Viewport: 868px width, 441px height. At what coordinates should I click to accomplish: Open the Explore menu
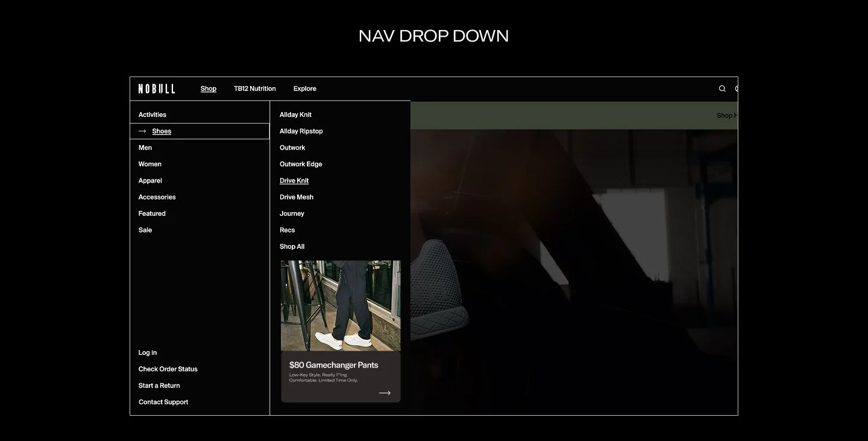pos(305,89)
